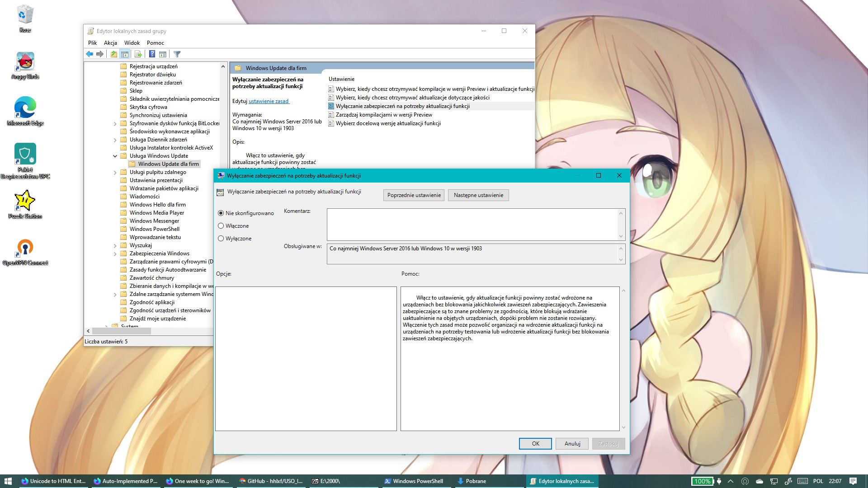The width and height of the screenshot is (868, 488).
Task: Expand the Usługi pulpitu zdalnego tree node
Action: 115,173
